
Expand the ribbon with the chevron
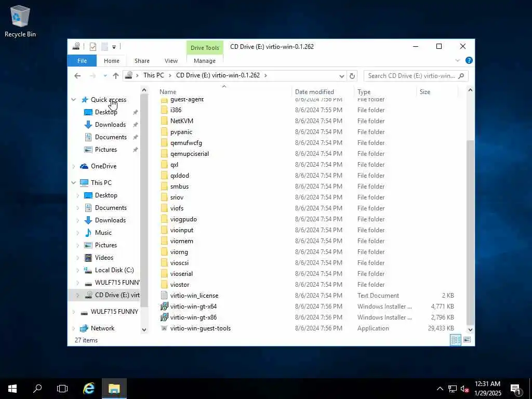[x=457, y=60]
